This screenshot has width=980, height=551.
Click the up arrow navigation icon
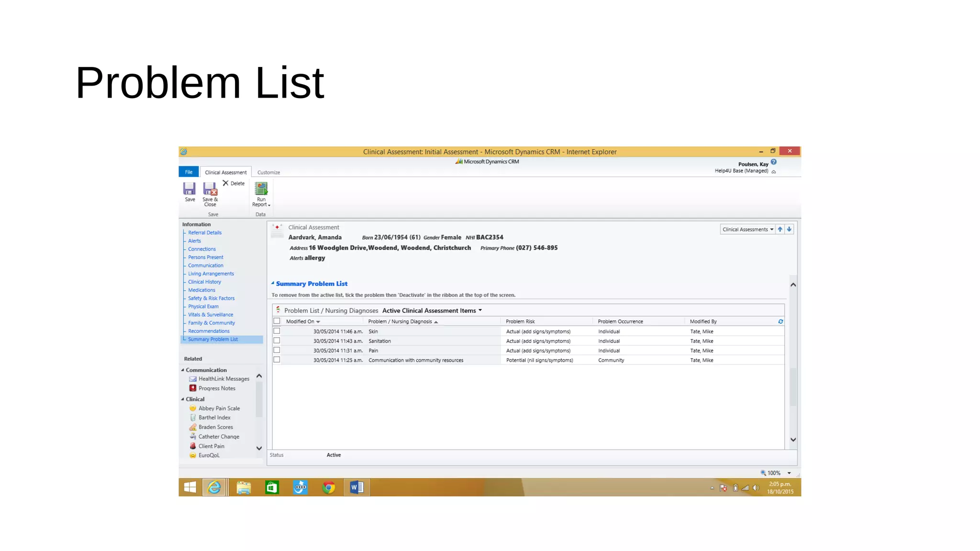780,230
